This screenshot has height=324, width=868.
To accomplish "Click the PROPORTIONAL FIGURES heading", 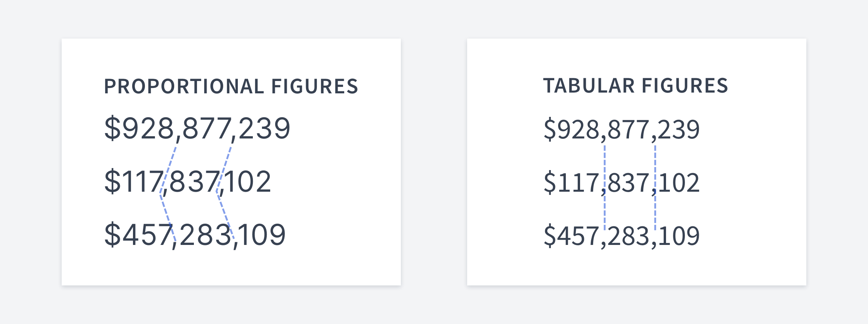I will 231,86.
